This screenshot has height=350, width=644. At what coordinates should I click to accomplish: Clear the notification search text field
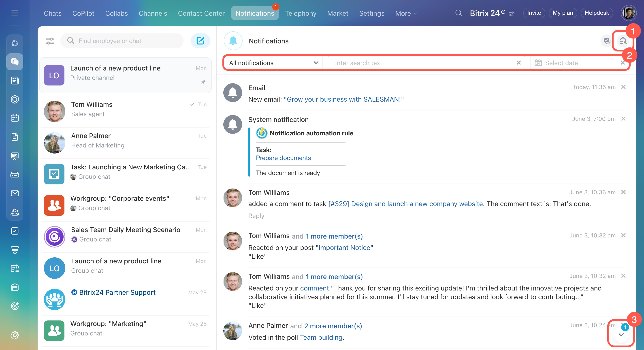click(x=519, y=62)
